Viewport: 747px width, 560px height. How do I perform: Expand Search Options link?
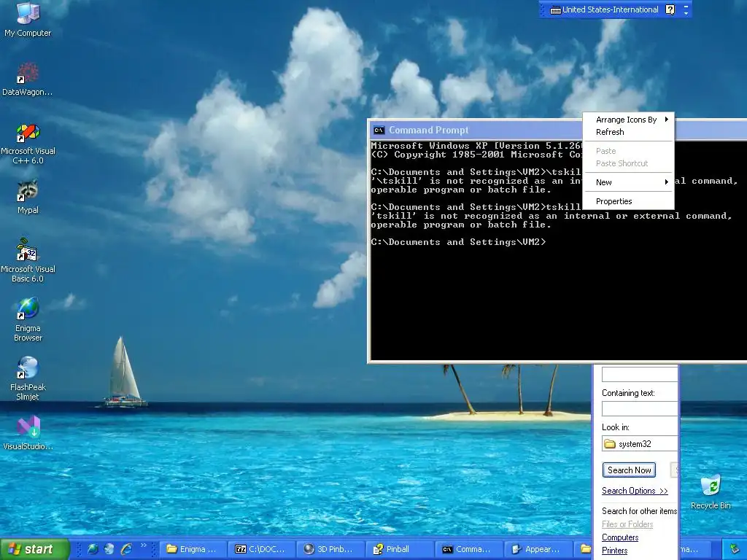pos(635,491)
